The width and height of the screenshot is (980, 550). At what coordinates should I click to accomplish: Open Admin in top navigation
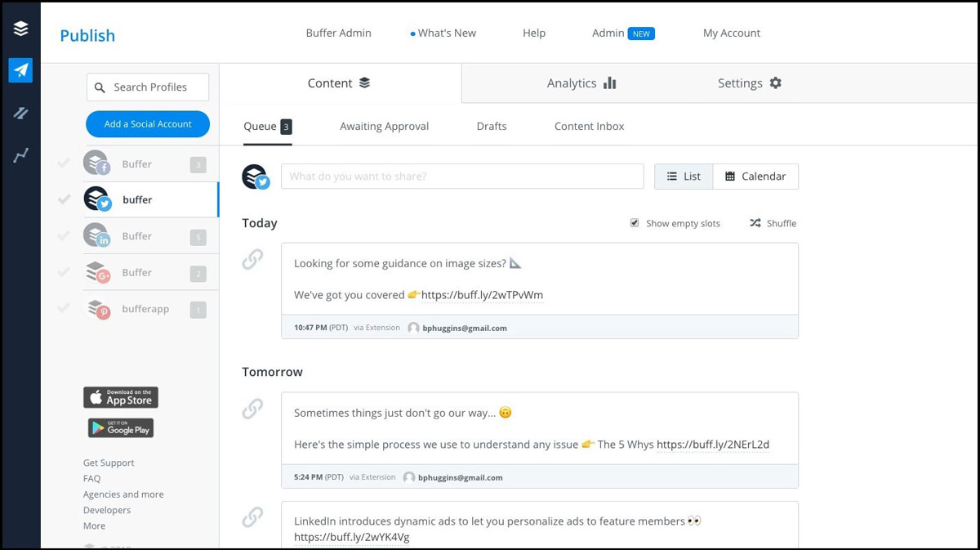[x=608, y=34]
